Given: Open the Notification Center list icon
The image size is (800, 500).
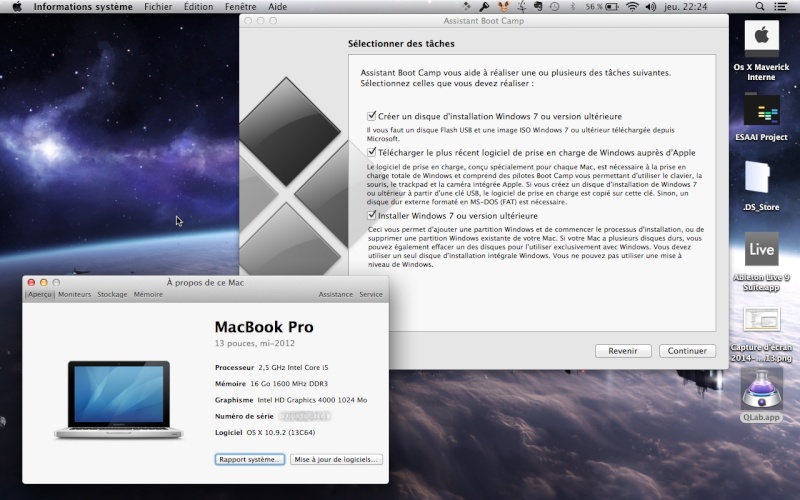Looking at the screenshot, I should [x=780, y=7].
